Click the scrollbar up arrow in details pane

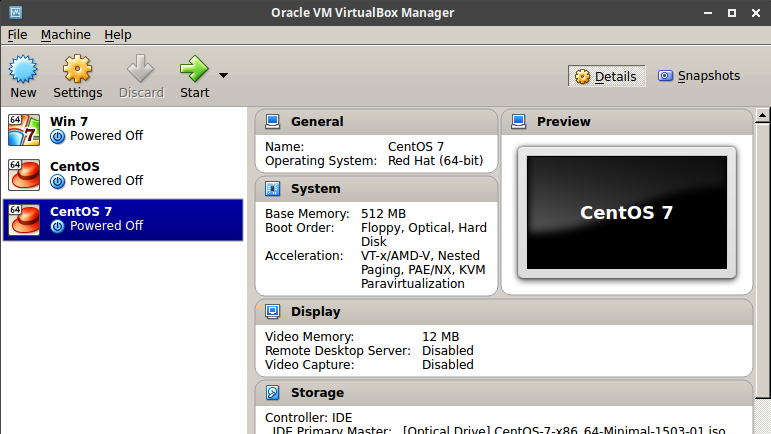point(762,116)
